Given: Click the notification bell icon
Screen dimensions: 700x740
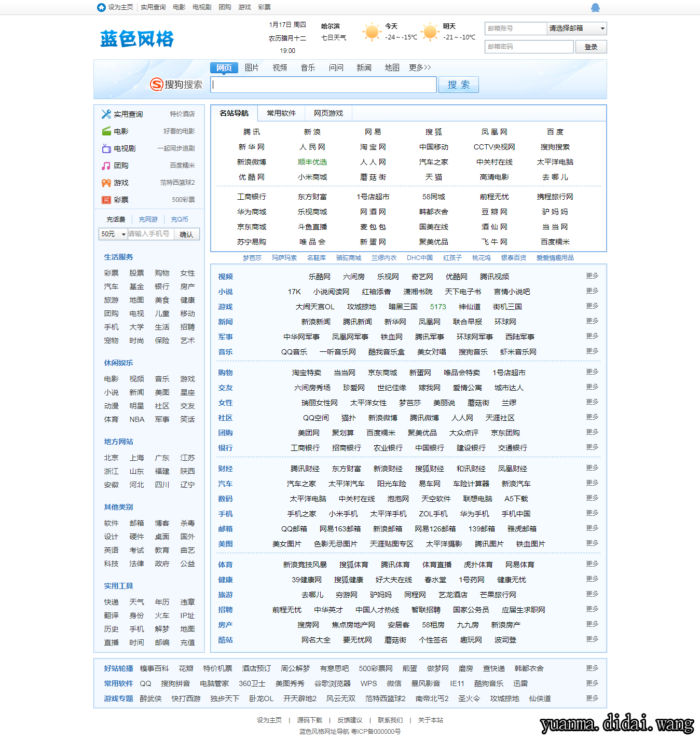Looking at the screenshot, I should coord(595,7).
